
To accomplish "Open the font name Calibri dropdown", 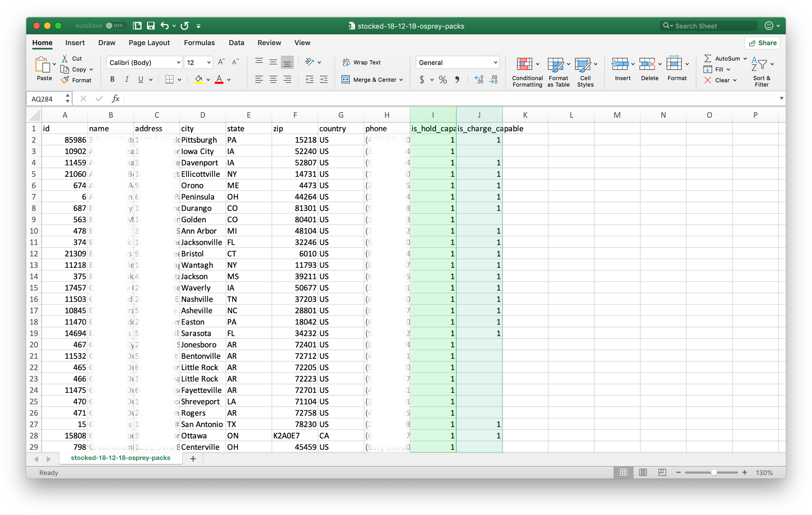I will point(178,63).
